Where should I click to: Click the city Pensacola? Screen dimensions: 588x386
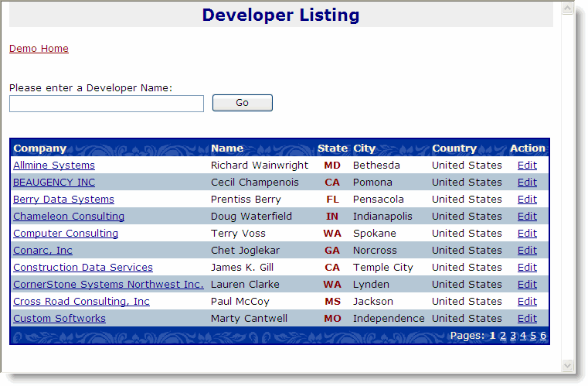[x=379, y=200]
